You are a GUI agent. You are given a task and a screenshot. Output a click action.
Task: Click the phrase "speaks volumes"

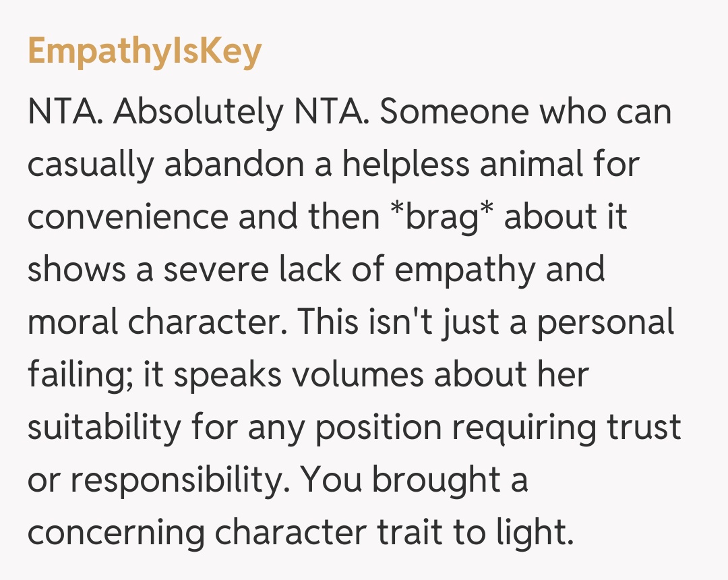[293, 376]
